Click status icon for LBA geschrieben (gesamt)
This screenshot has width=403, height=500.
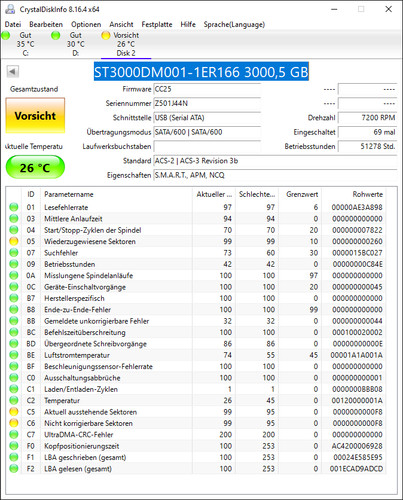click(x=14, y=457)
